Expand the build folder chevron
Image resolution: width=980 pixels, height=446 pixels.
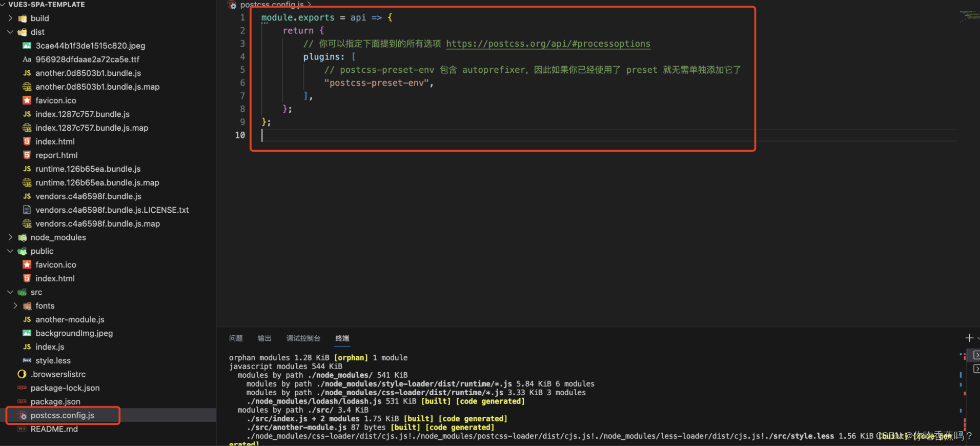[10, 18]
